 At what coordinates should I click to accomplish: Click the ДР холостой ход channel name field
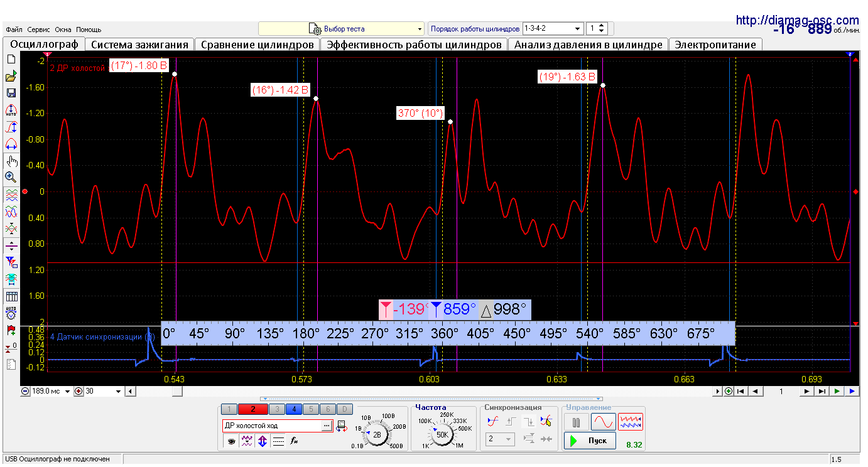(x=271, y=426)
